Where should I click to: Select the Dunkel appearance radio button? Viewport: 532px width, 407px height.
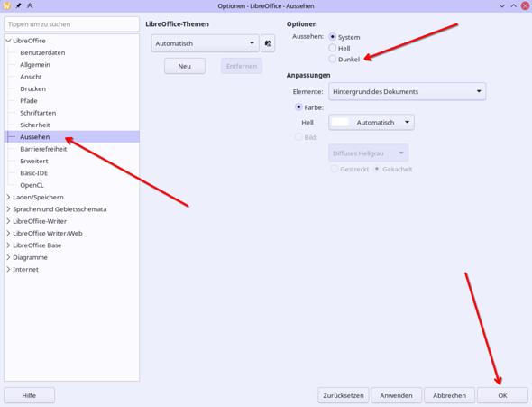[x=332, y=59]
